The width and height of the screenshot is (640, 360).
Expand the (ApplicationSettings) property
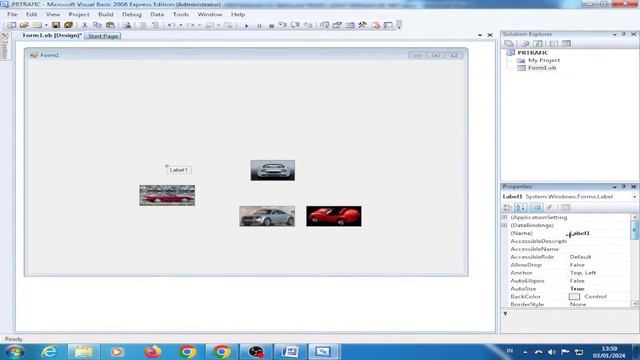click(x=504, y=218)
